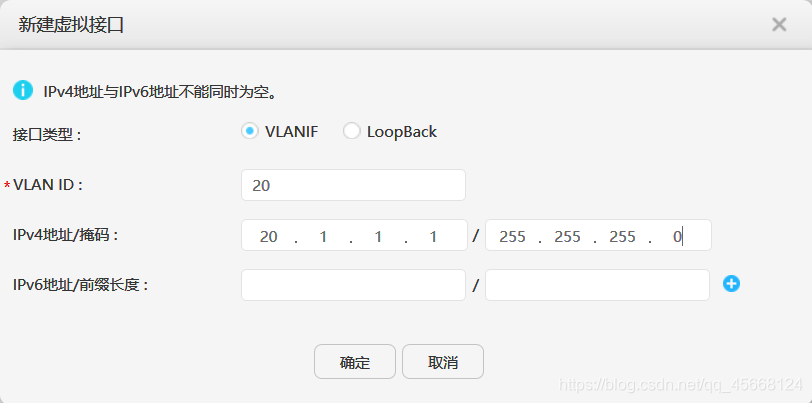Click second octet of the IPv4 address
The height and width of the screenshot is (403, 812).
point(323,237)
